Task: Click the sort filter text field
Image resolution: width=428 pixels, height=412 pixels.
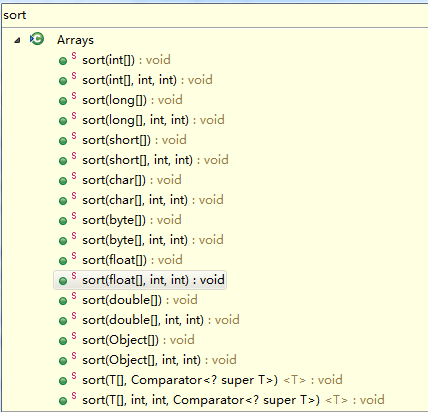Action: point(214,15)
